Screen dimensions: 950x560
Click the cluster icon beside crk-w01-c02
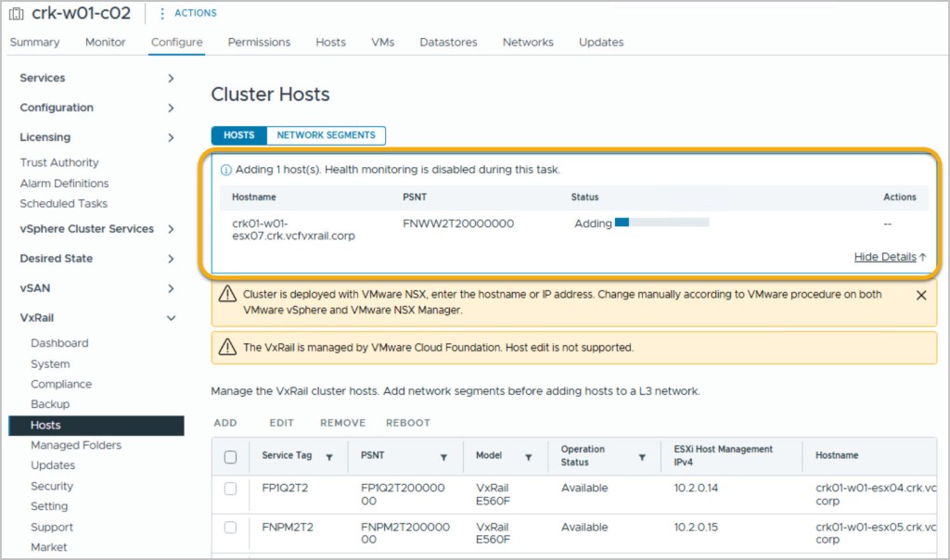pyautogui.click(x=17, y=14)
